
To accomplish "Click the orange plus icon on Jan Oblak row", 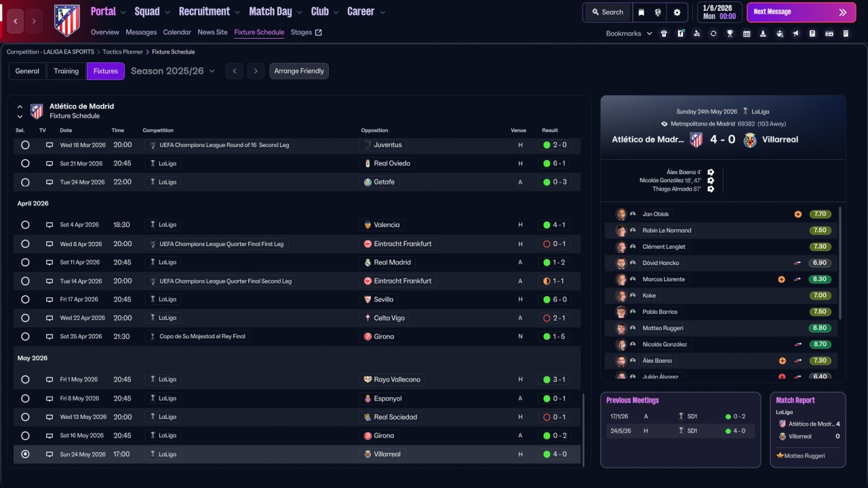I will (798, 214).
